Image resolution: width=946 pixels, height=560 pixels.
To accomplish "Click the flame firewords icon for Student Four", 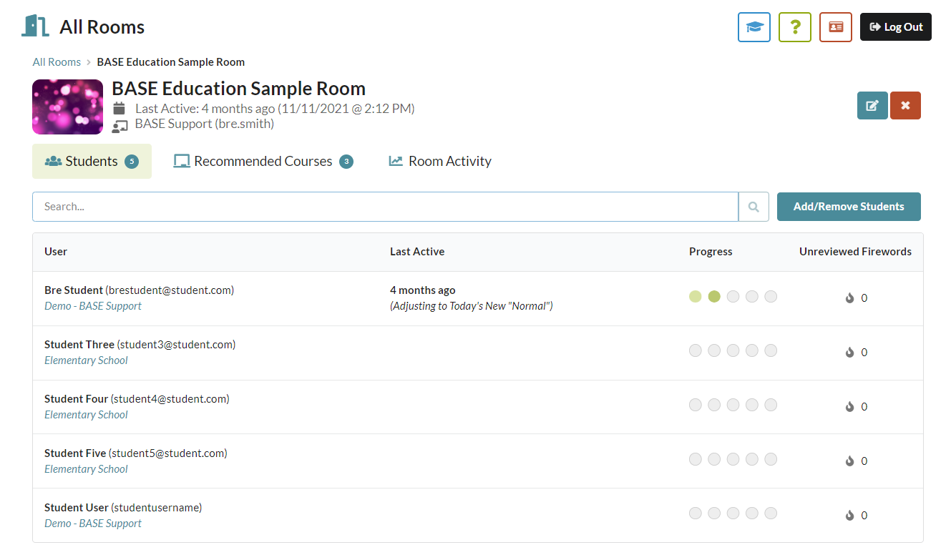I will click(850, 407).
